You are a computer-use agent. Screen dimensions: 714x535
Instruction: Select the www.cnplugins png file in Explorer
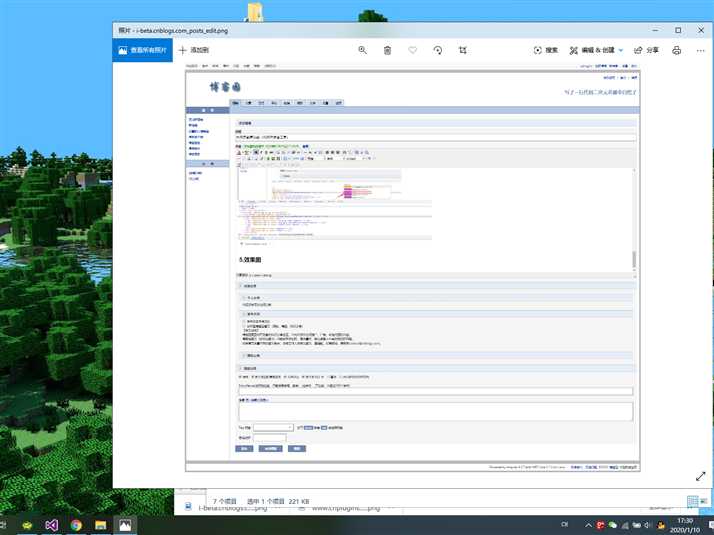tap(341, 508)
